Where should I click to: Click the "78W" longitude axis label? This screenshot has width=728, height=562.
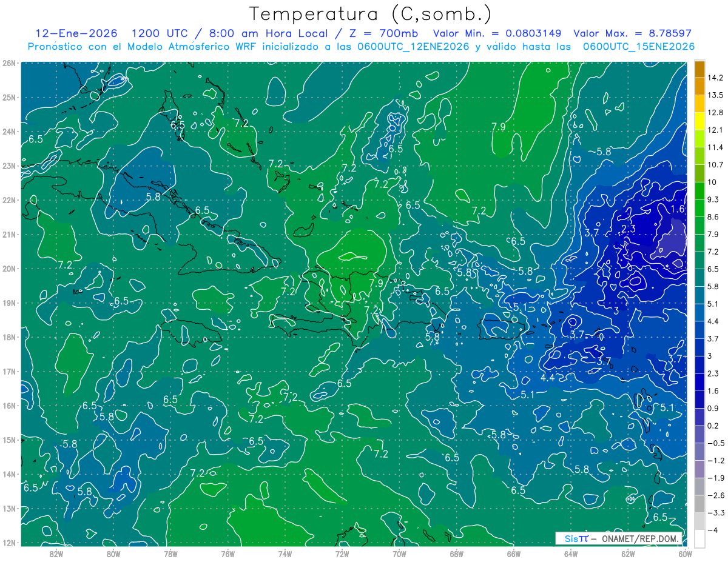(x=170, y=554)
